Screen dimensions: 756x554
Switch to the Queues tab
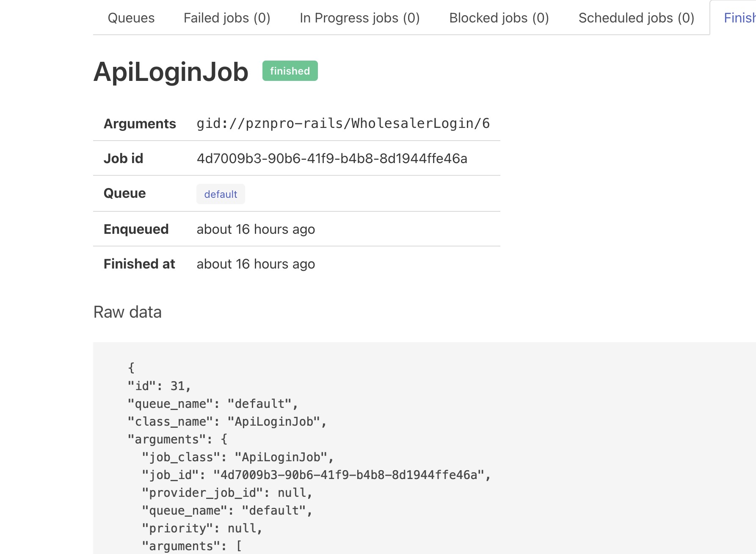[x=131, y=18]
